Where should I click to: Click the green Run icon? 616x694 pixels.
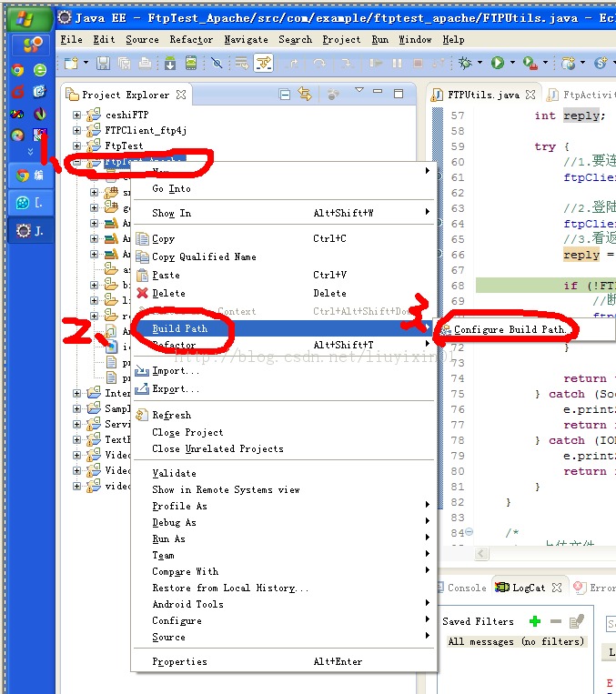tap(498, 64)
